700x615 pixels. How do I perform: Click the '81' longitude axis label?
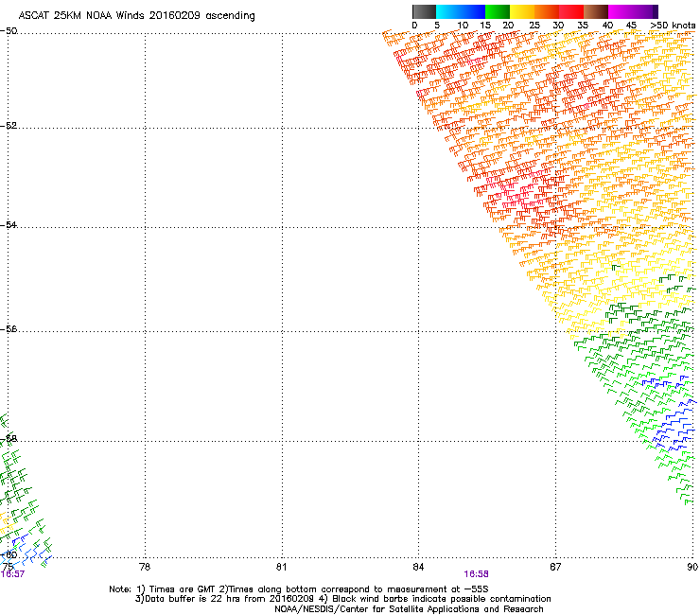(281, 567)
